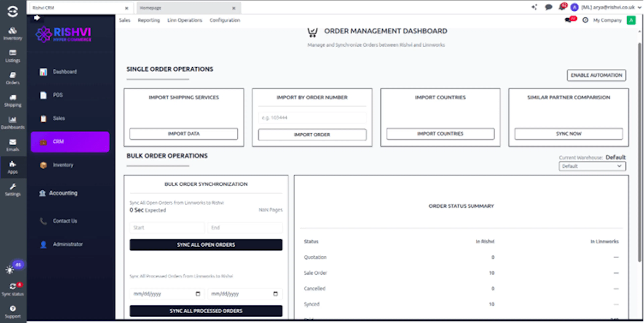This screenshot has width=644, height=323.
Task: Open the Listings icon in left rail
Action: (x=13, y=56)
